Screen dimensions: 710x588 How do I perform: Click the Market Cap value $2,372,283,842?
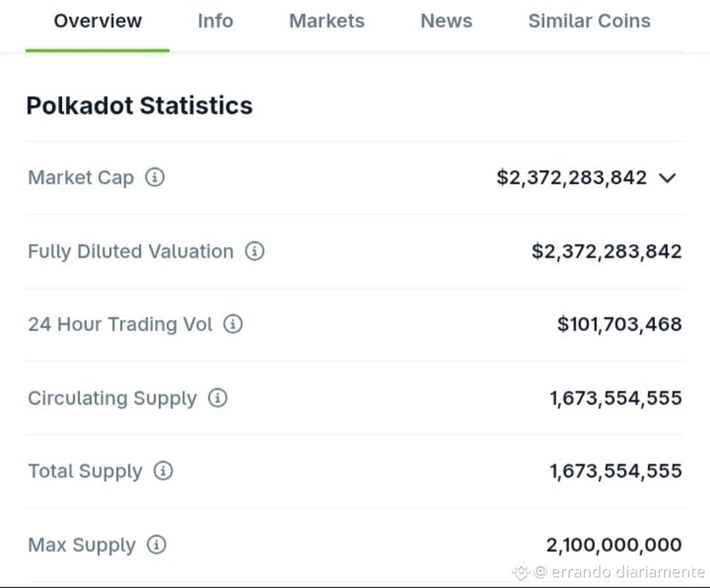pyautogui.click(x=572, y=177)
